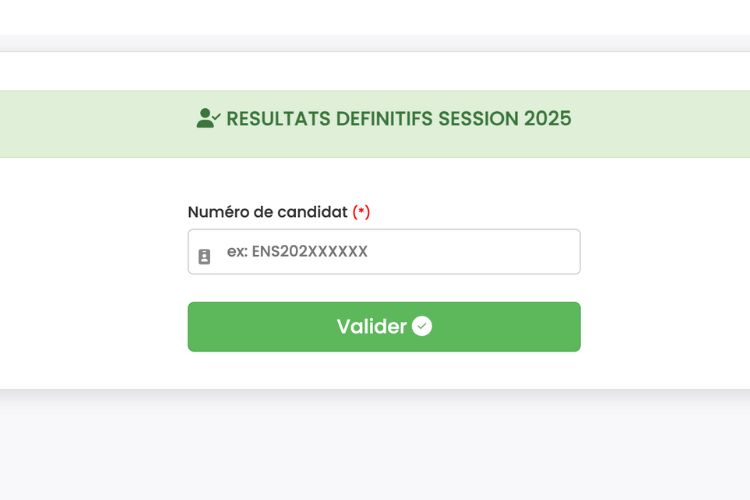Viewport: 750px width, 500px height.
Task: Click the word candidat in the field label
Action: click(312, 211)
